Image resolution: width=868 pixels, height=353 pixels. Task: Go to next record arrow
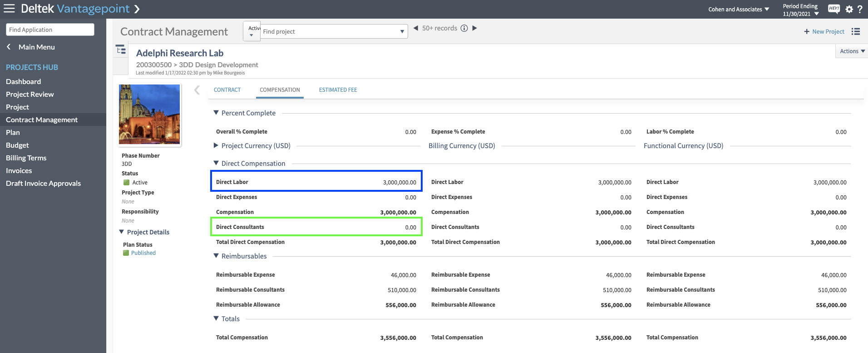pos(474,28)
